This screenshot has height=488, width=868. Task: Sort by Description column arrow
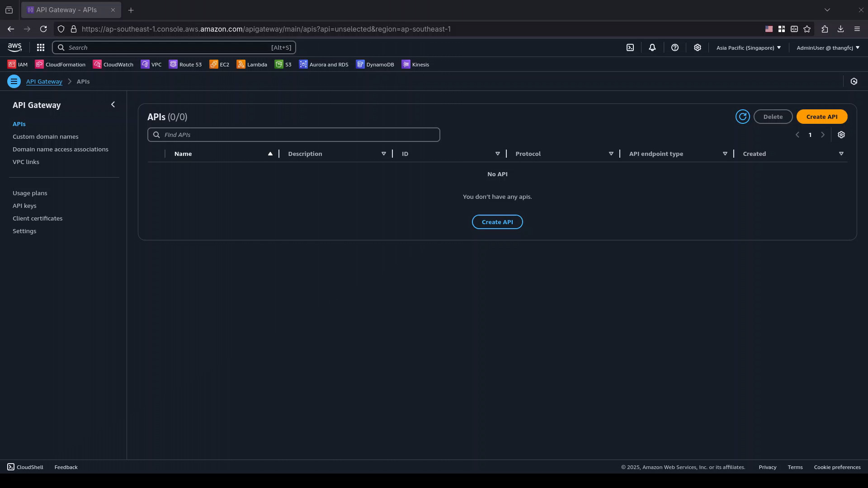(x=384, y=154)
